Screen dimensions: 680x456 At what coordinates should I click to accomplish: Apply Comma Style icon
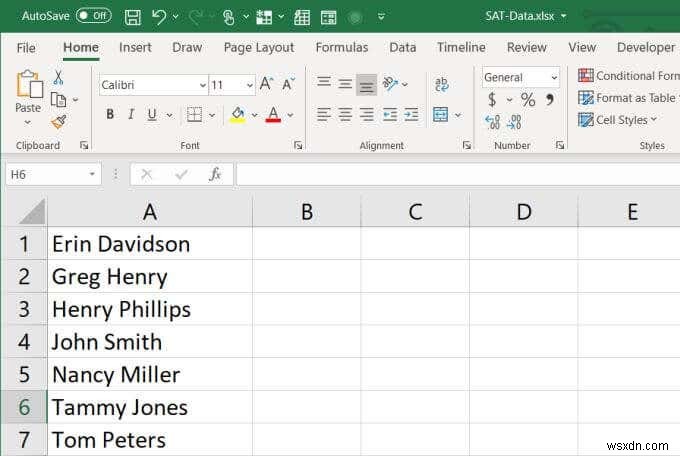point(550,100)
